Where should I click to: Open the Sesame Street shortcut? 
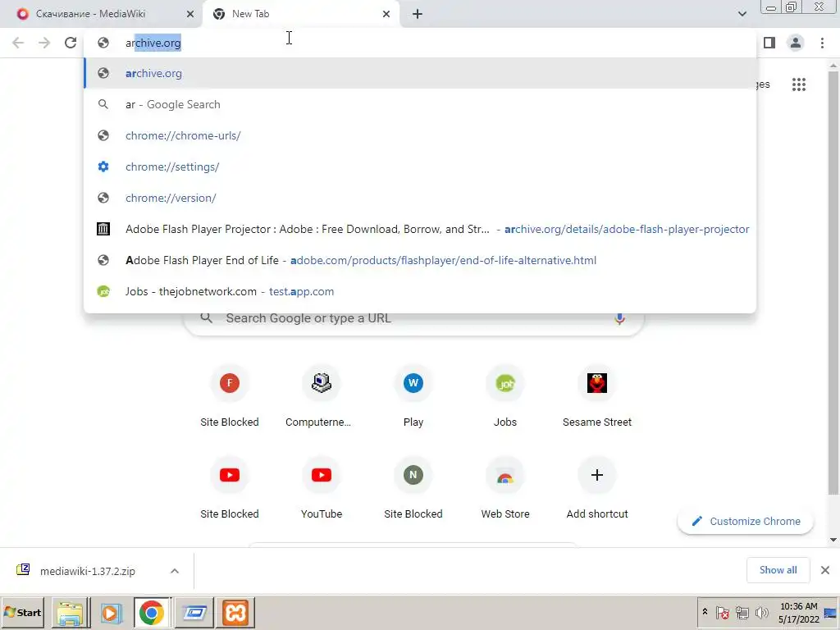point(597,398)
